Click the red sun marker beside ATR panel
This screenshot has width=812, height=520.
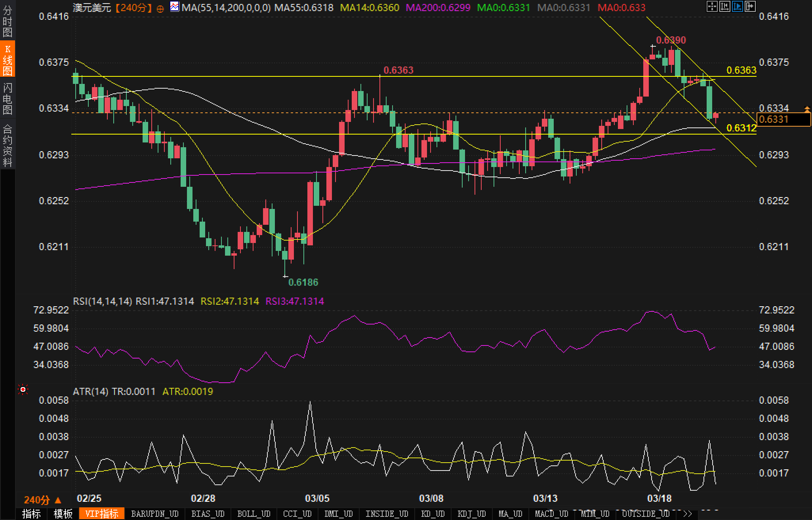[x=23, y=390]
